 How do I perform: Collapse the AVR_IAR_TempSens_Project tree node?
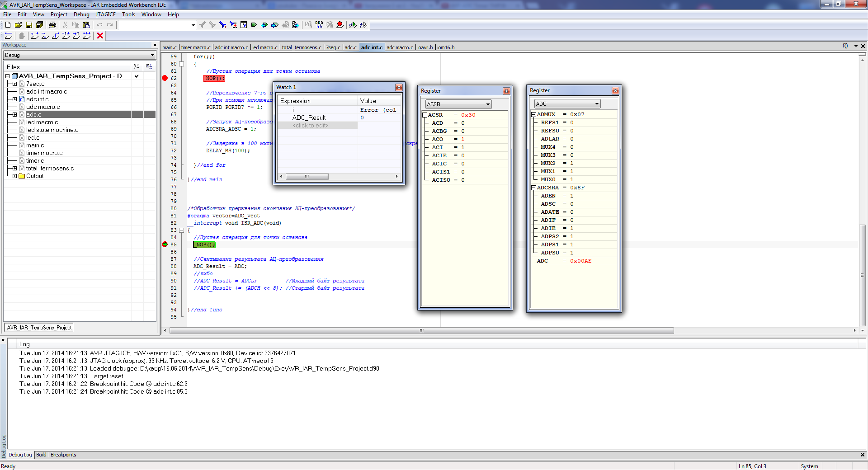(x=8, y=76)
